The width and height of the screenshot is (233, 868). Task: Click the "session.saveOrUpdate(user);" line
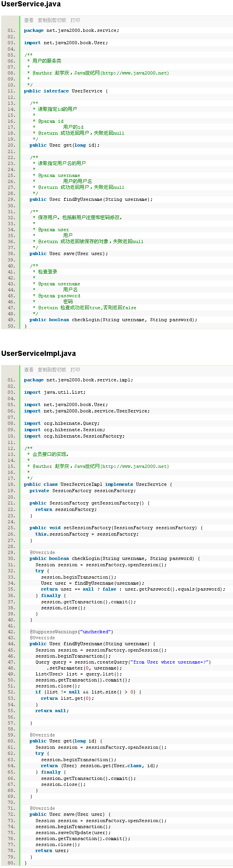[73, 833]
